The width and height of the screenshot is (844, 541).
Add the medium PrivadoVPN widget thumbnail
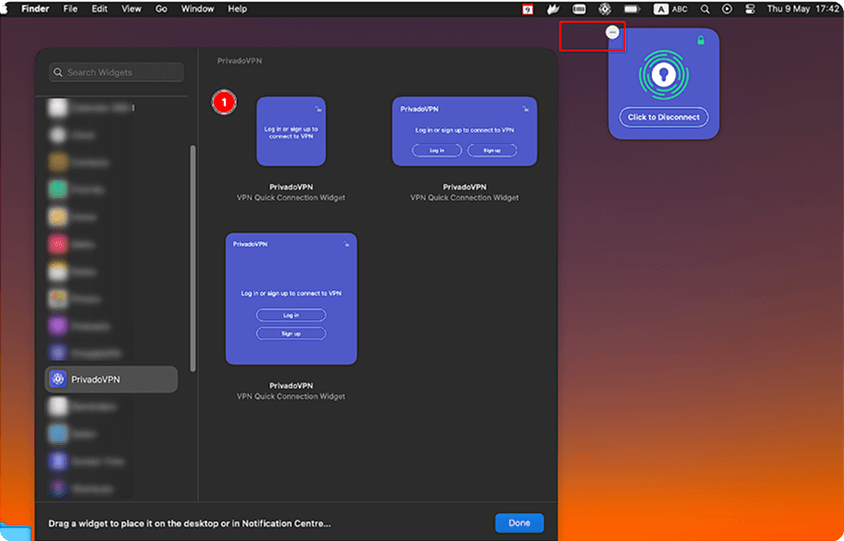click(465, 131)
